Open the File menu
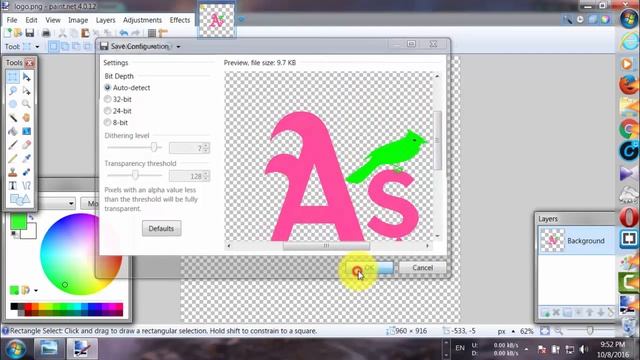 (x=12, y=20)
